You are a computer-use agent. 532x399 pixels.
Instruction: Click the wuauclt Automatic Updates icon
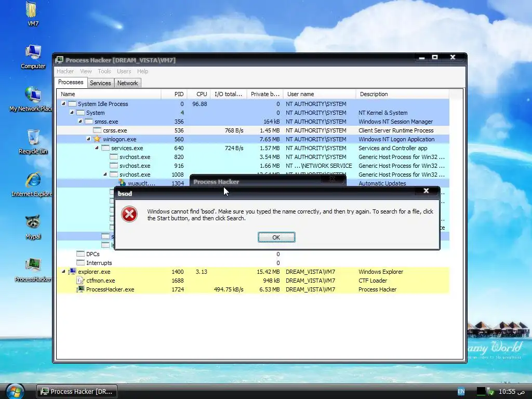(122, 183)
